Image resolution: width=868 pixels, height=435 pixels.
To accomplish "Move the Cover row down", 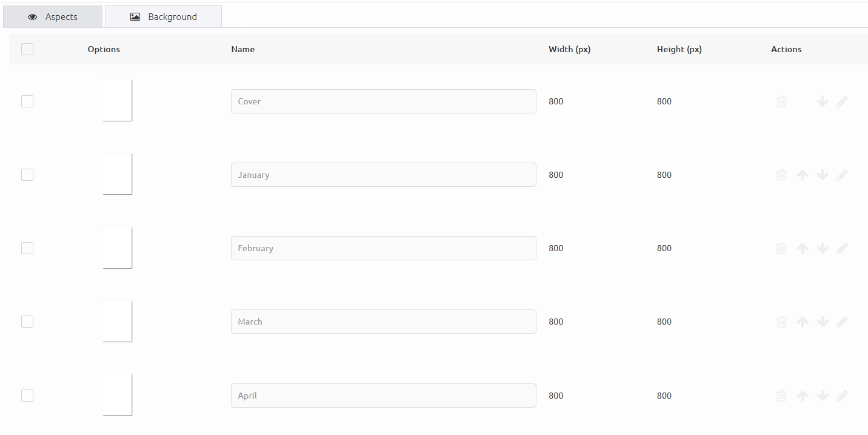I will tap(823, 101).
